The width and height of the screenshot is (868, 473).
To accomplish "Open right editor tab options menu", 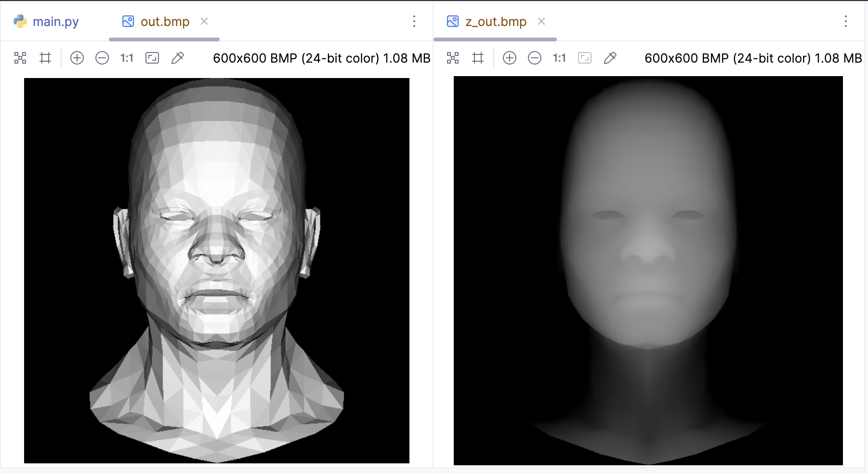I will point(846,21).
